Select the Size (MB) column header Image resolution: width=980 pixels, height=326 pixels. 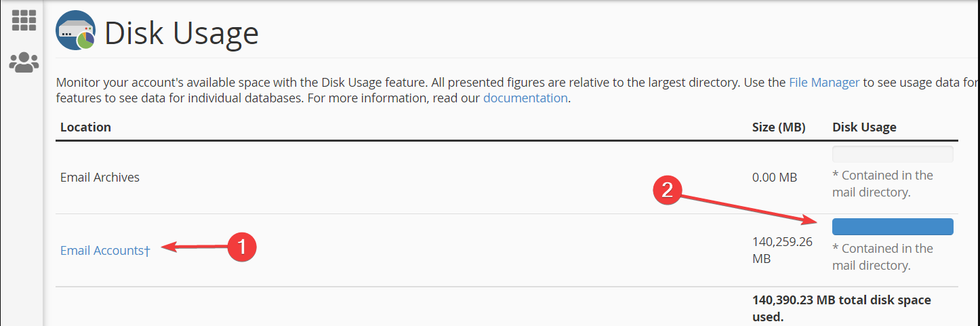point(779,127)
